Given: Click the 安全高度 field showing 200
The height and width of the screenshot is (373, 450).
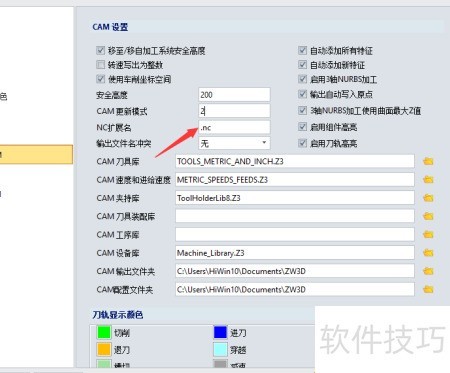Looking at the screenshot, I should tap(234, 95).
